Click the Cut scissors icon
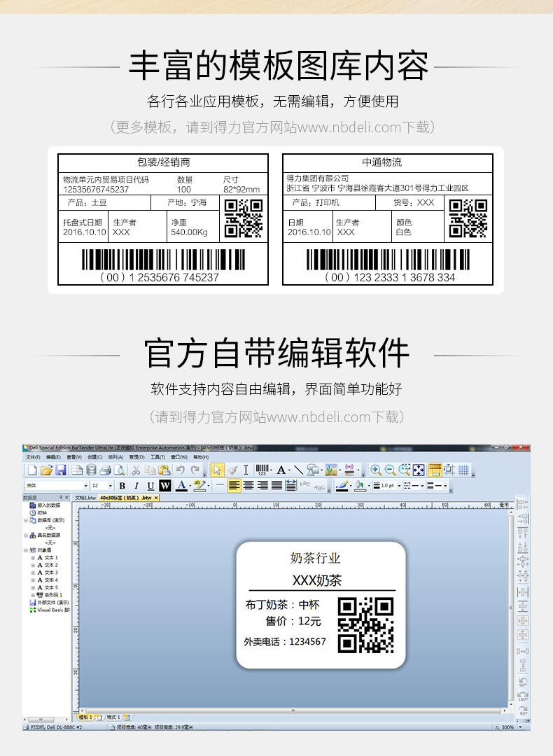Viewport: 553px width, 756px height. pyautogui.click(x=136, y=470)
